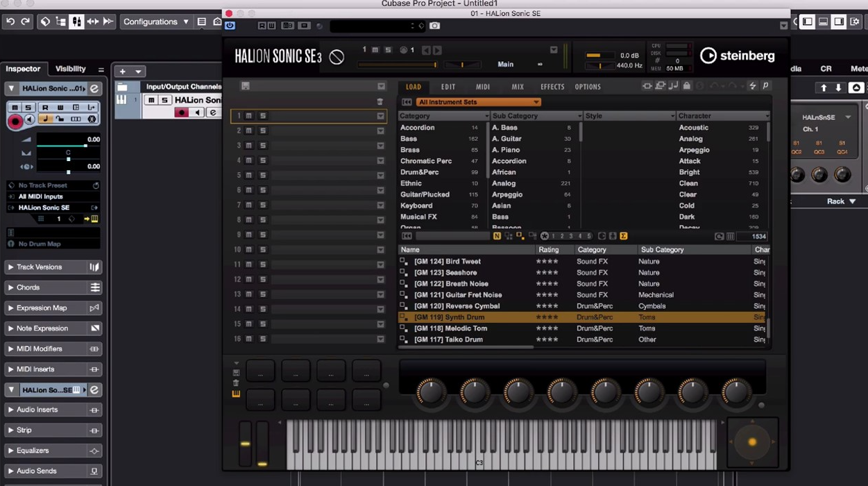Toggle the highlighted automation mixer toolbar icon
The width and height of the screenshot is (868, 486).
tap(77, 22)
